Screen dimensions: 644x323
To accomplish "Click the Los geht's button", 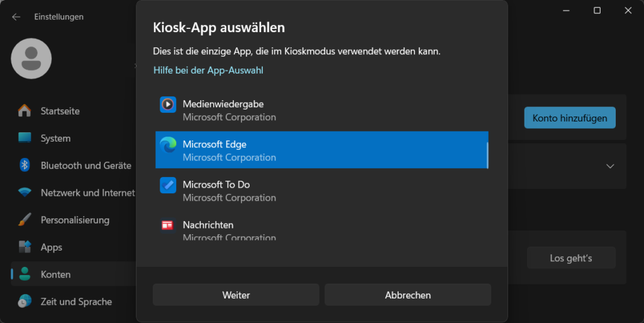I will coord(571,258).
